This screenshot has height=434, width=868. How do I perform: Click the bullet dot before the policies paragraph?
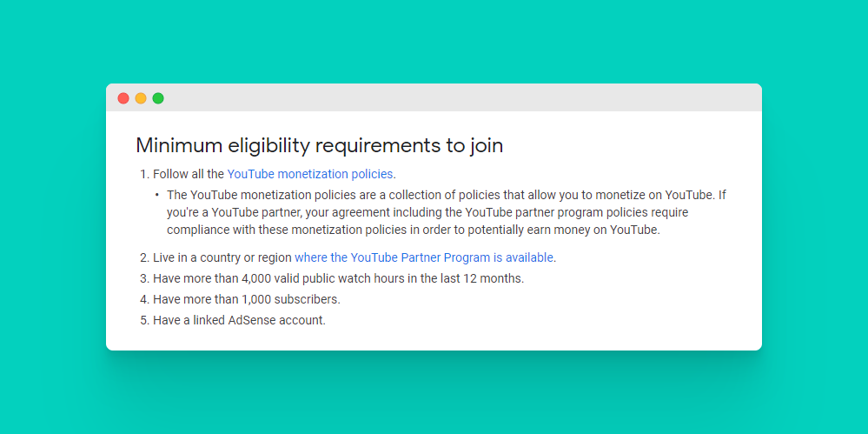coord(156,195)
